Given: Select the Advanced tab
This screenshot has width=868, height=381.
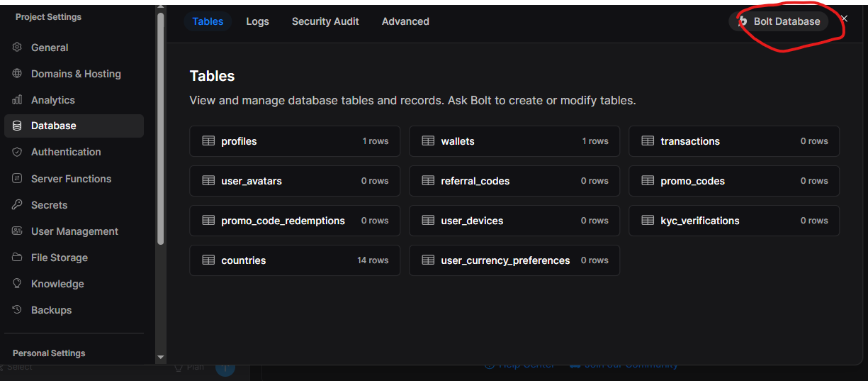Looking at the screenshot, I should [x=405, y=21].
